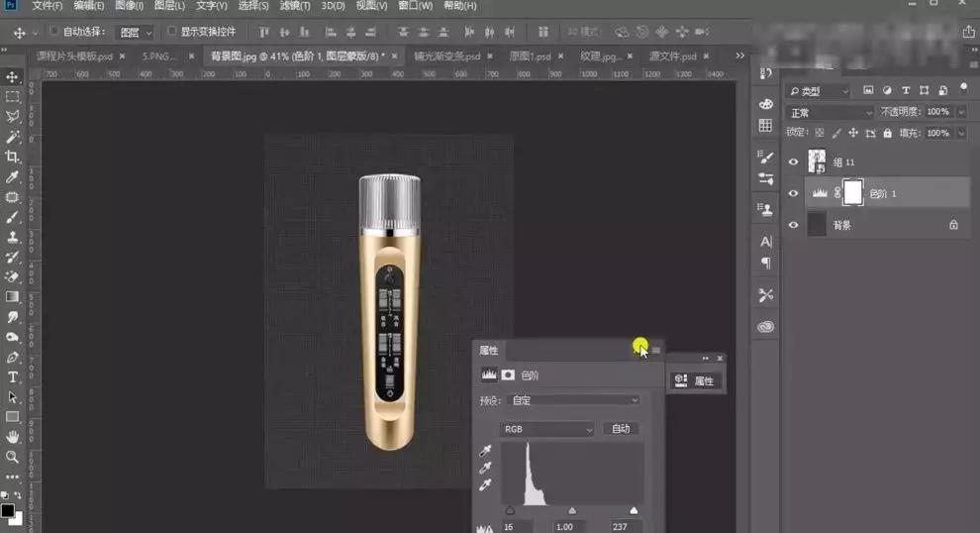Select the Crop tool in the toolbar
The image size is (980, 533).
13,157
